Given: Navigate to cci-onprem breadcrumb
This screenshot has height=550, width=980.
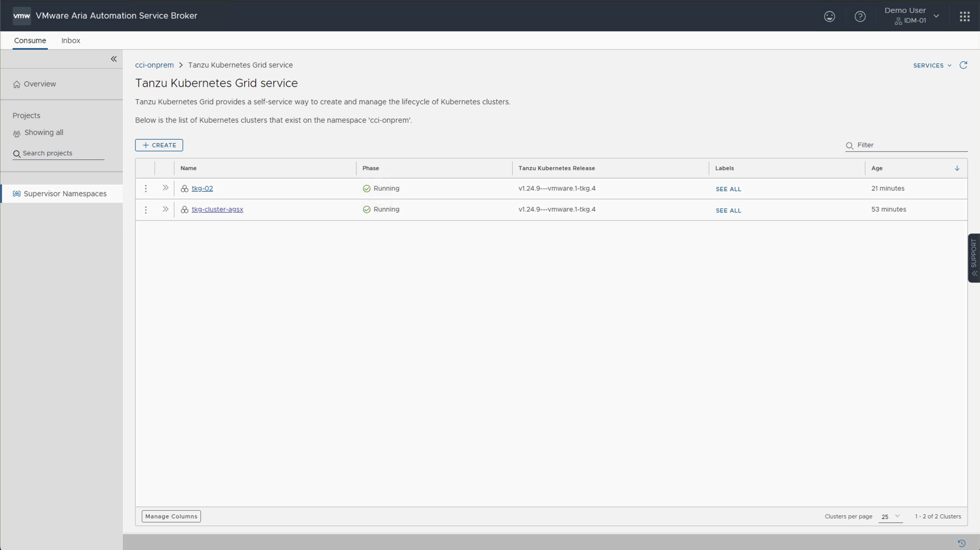Looking at the screenshot, I should coord(155,65).
